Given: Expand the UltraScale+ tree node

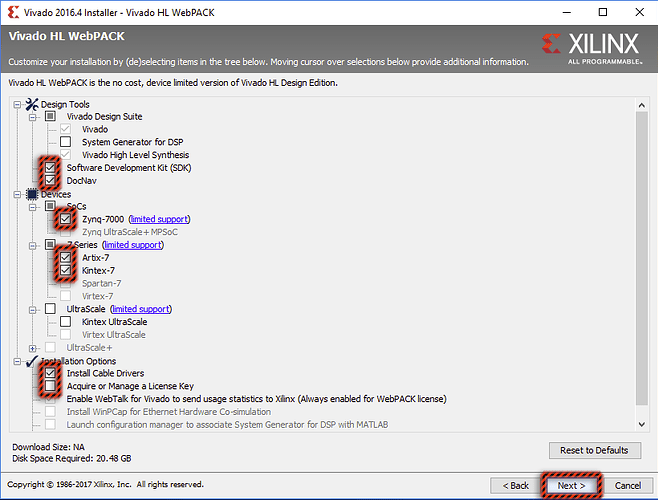Looking at the screenshot, I should pyautogui.click(x=34, y=347).
